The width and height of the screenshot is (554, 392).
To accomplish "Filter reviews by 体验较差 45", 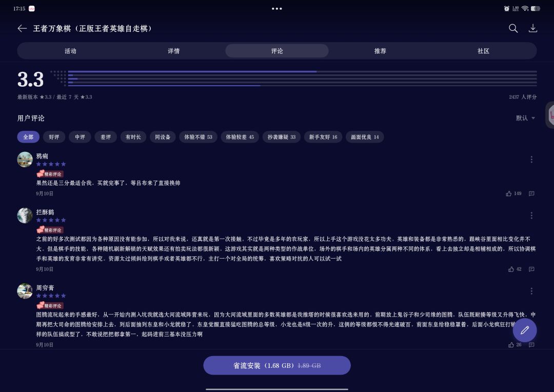I will coord(240,137).
